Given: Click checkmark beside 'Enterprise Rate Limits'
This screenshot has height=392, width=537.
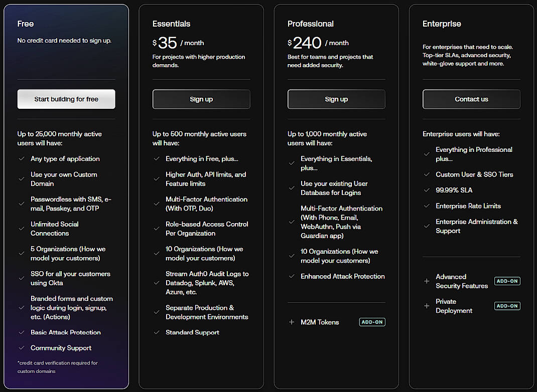Looking at the screenshot, I should point(427,206).
